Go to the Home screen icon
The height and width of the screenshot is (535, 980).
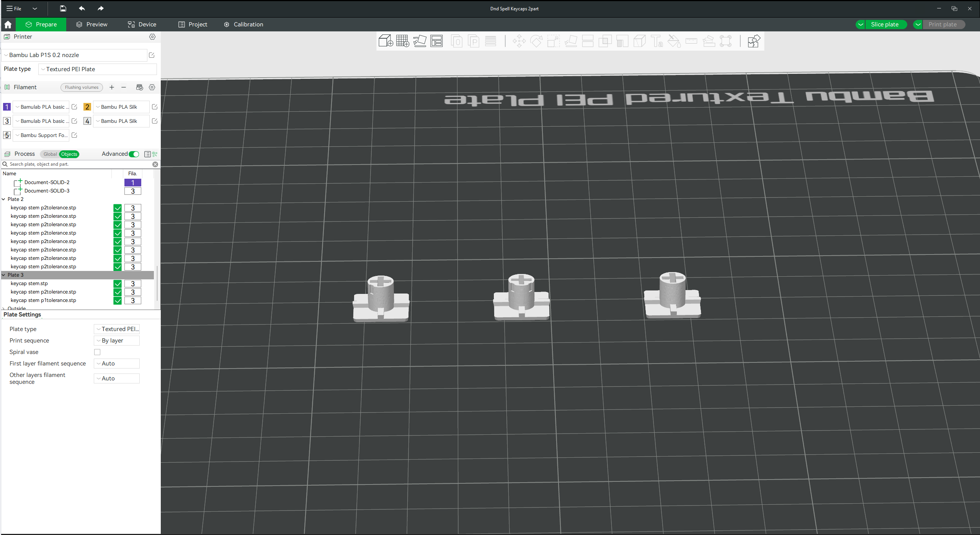click(8, 24)
